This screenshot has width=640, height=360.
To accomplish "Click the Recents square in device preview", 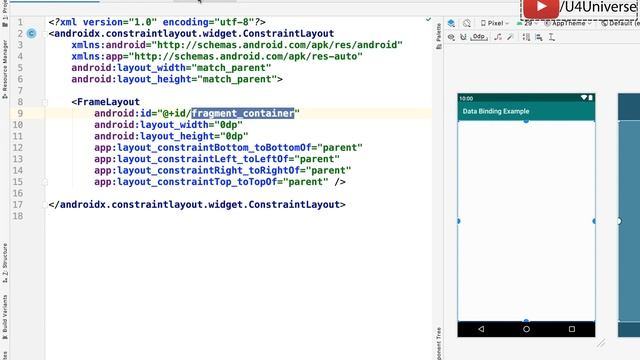I will pyautogui.click(x=572, y=329).
